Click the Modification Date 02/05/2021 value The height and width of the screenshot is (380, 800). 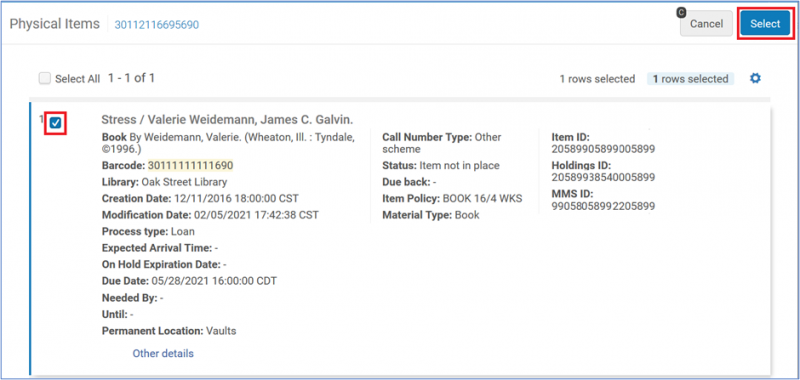click(256, 215)
